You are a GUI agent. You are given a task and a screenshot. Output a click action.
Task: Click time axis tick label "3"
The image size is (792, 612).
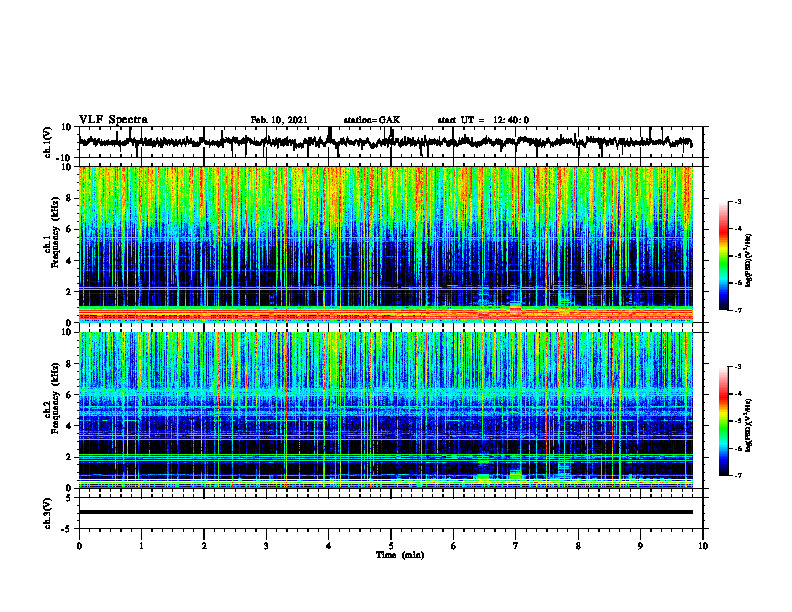point(266,546)
